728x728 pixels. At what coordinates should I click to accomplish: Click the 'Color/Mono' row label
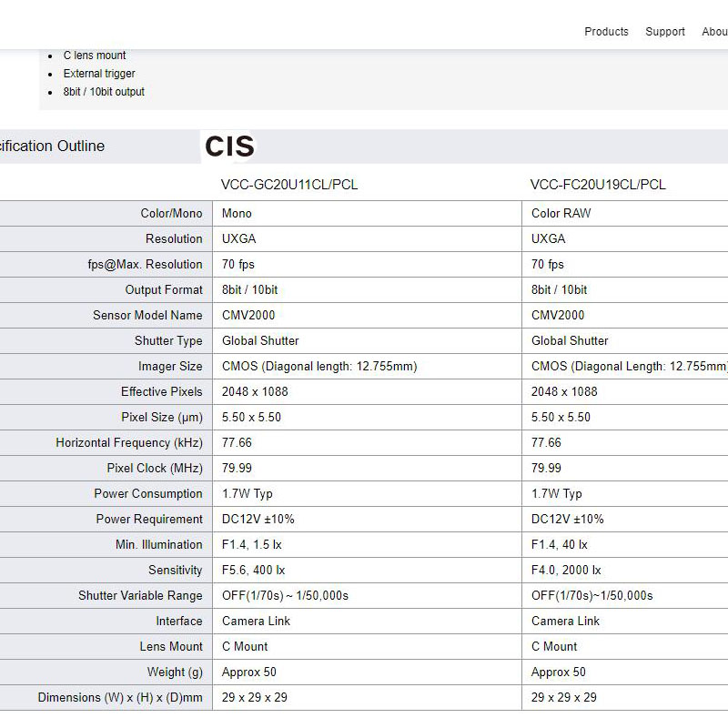(x=171, y=213)
